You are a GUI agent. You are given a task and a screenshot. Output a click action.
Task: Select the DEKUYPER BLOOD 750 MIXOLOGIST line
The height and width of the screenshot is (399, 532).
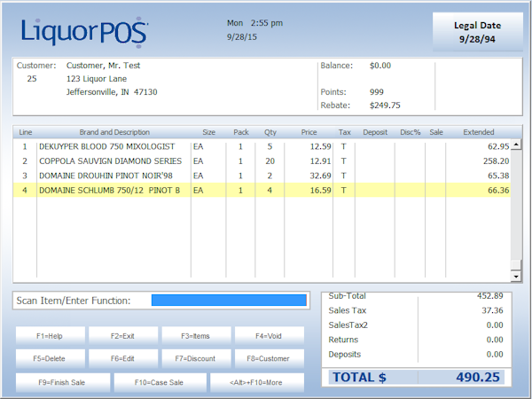point(262,146)
